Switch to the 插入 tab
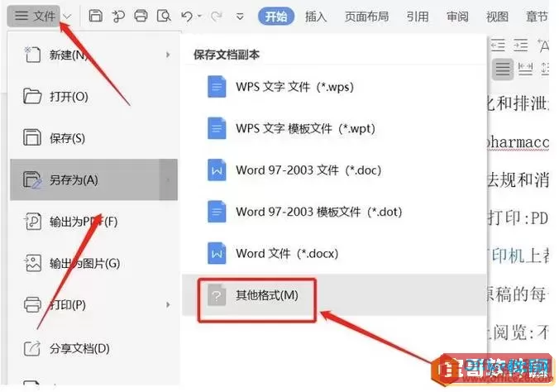559x392 pixels. [316, 17]
